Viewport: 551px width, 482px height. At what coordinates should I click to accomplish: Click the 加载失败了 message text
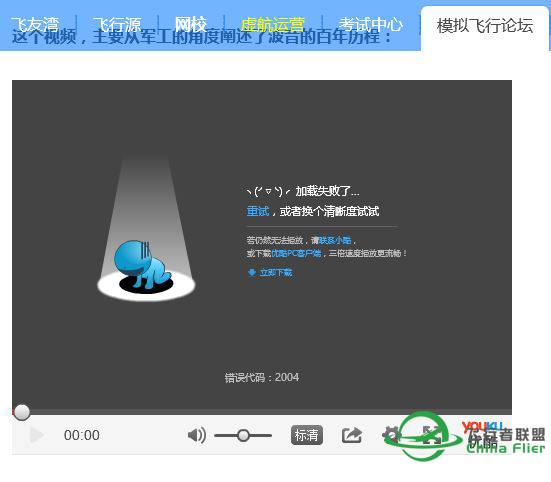(327, 191)
